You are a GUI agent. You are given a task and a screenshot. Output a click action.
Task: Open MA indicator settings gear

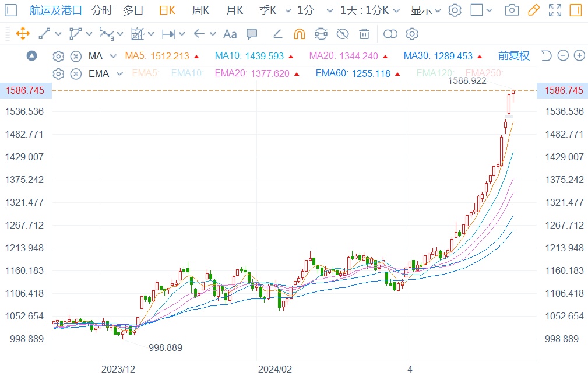coord(58,57)
